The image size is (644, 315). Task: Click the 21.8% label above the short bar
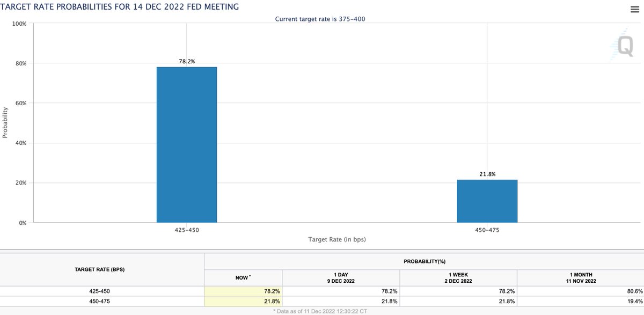pyautogui.click(x=487, y=174)
